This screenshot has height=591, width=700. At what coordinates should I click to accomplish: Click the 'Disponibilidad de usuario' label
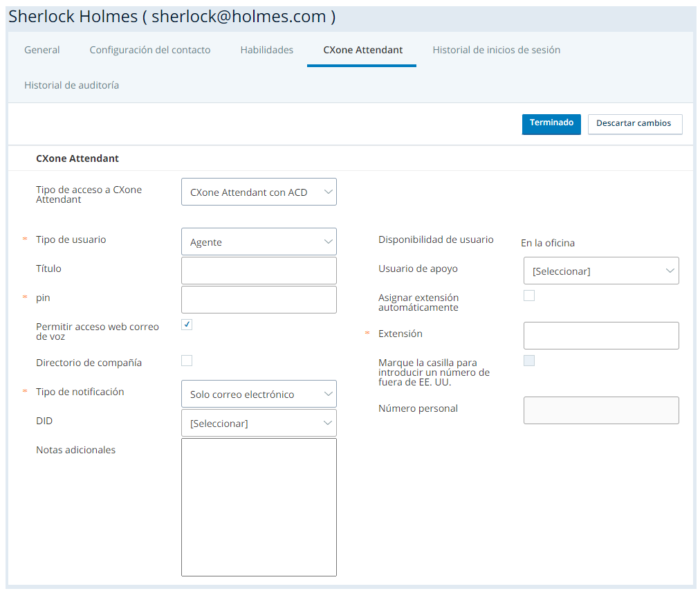click(x=436, y=239)
